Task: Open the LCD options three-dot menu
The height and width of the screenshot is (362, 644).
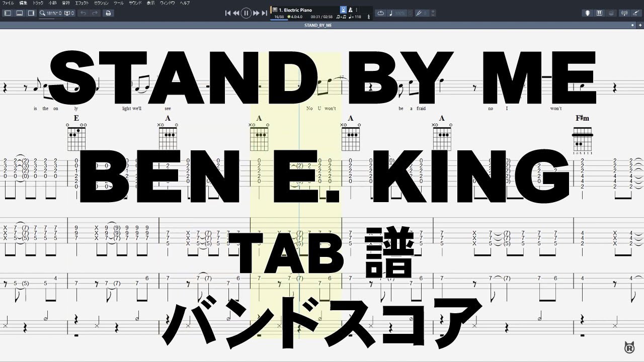Action: pos(357,10)
